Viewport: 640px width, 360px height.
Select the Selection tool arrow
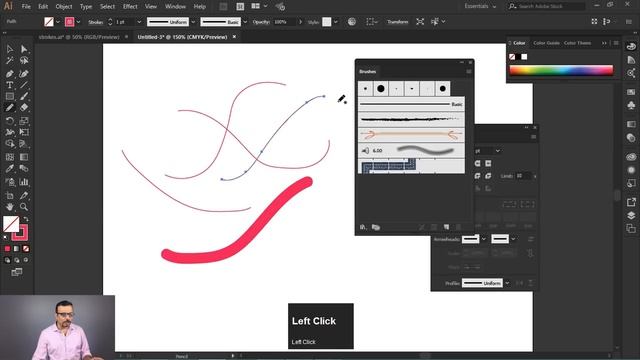(x=10, y=49)
